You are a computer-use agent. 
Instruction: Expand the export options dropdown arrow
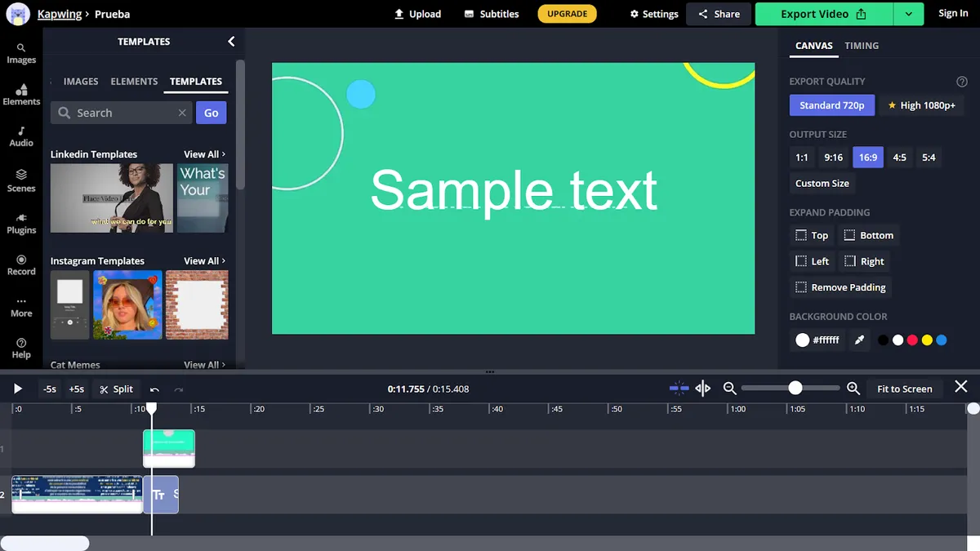click(908, 14)
